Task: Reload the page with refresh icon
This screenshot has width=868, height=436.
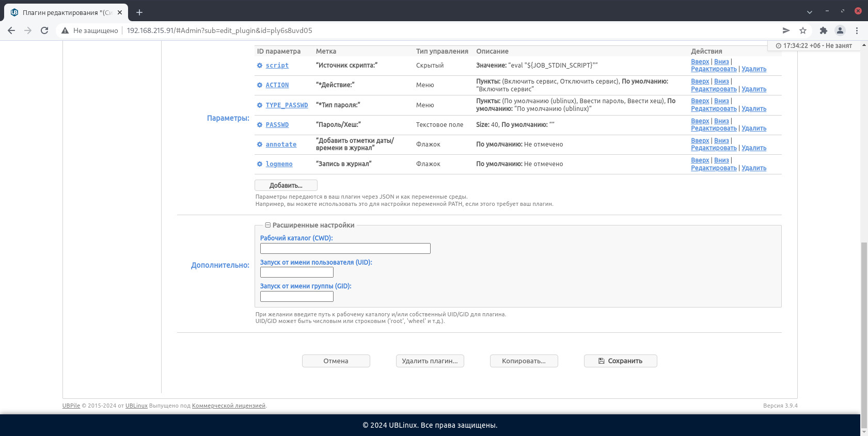Action: click(44, 30)
